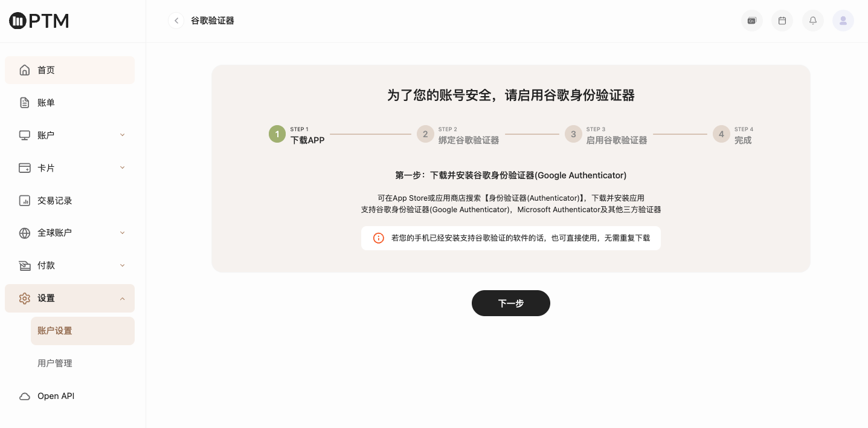Click the chart icon next to 交易记录
Screen dimensions: 868x428
tap(25, 201)
